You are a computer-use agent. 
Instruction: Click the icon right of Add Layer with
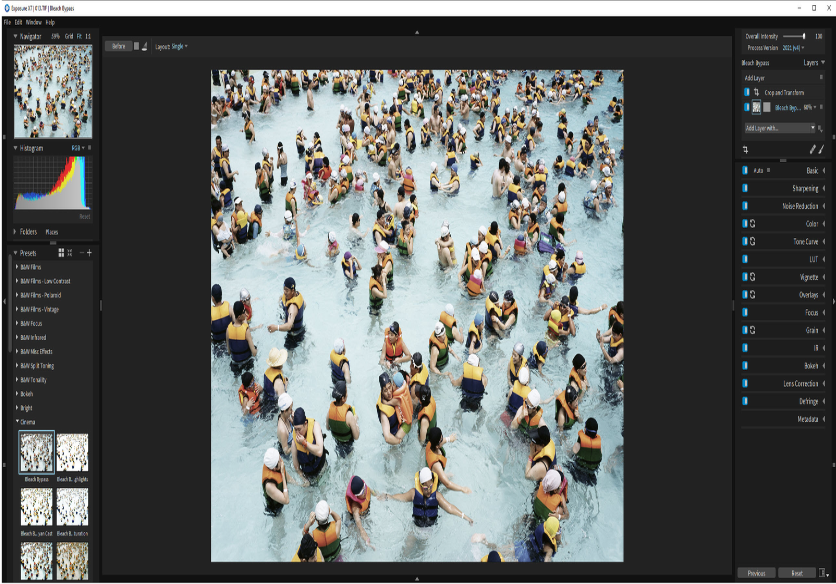[x=821, y=128]
